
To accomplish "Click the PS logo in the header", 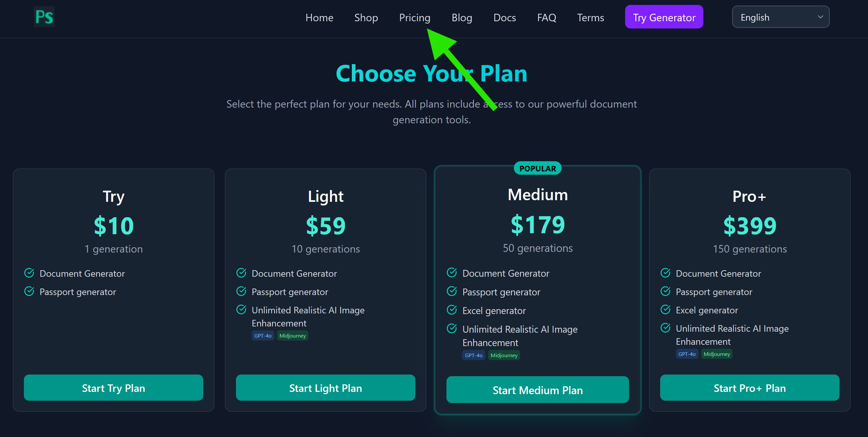I will (x=44, y=17).
